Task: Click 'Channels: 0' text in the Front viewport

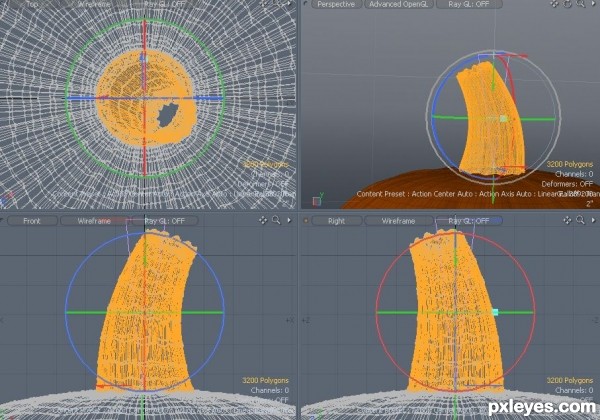Action: tap(270, 390)
